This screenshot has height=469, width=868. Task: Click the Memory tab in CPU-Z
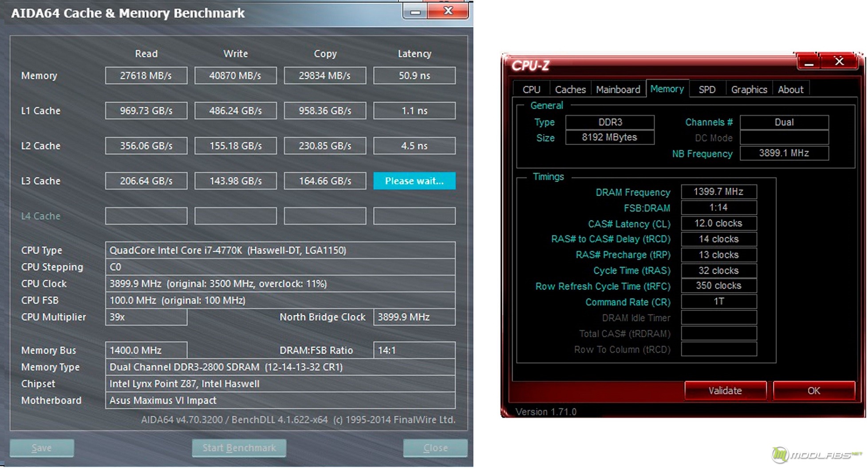coord(667,89)
